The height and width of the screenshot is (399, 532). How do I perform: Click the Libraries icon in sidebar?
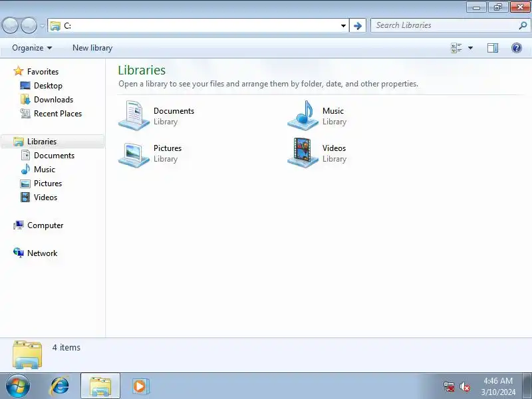click(x=19, y=142)
